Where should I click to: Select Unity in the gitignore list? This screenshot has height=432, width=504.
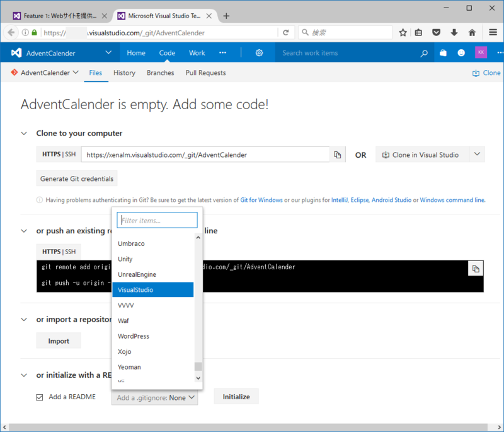tap(153, 259)
